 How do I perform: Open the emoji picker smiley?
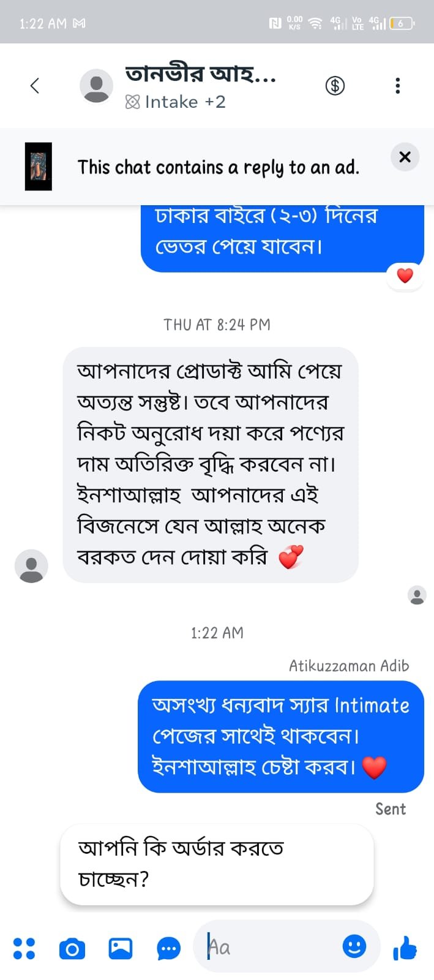coord(354,946)
